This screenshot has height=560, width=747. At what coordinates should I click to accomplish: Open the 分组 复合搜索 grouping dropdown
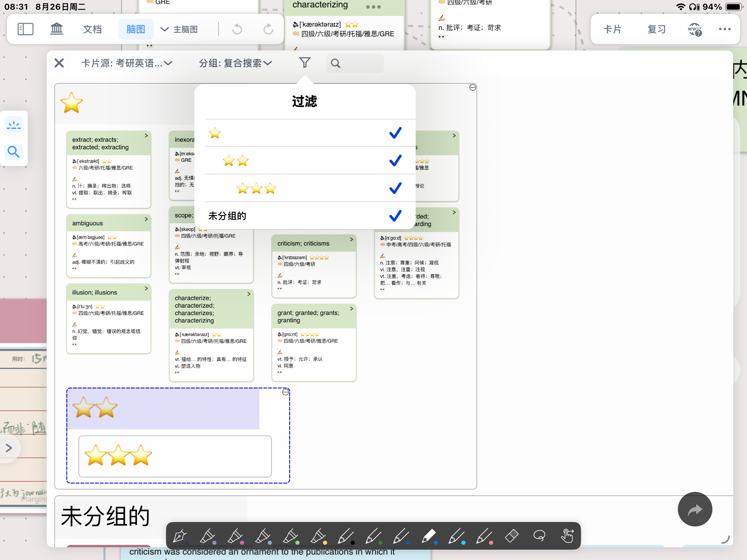235,63
